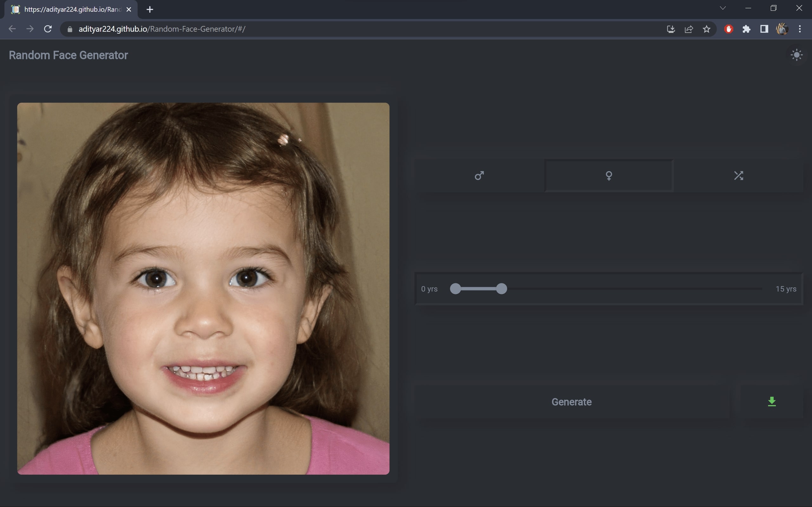Reload the page with refresh icon

pyautogui.click(x=48, y=29)
